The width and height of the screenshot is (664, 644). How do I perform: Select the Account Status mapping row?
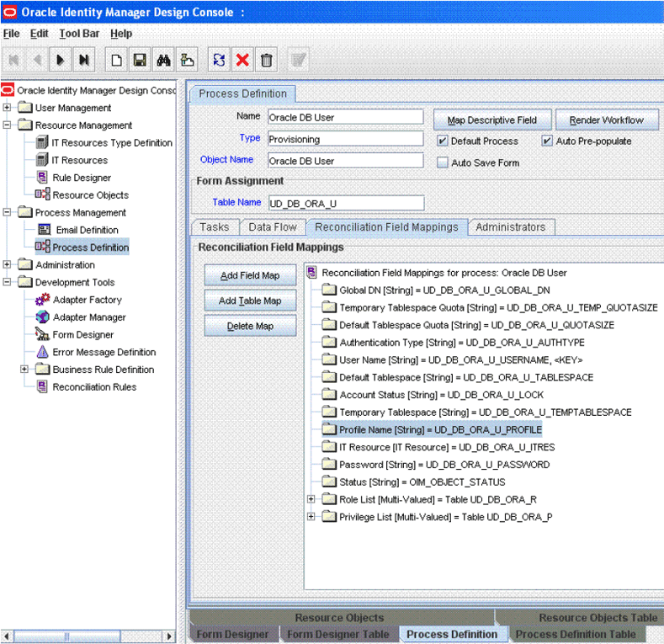[x=433, y=395]
